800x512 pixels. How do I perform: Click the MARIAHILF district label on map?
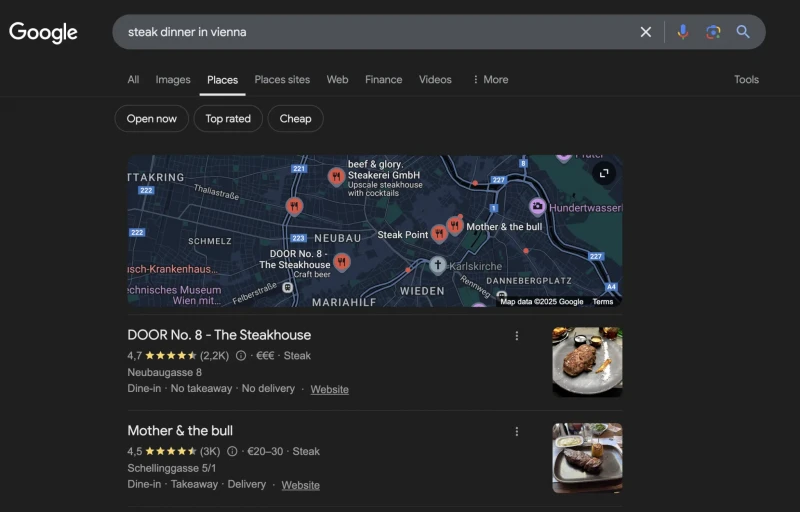(x=344, y=302)
